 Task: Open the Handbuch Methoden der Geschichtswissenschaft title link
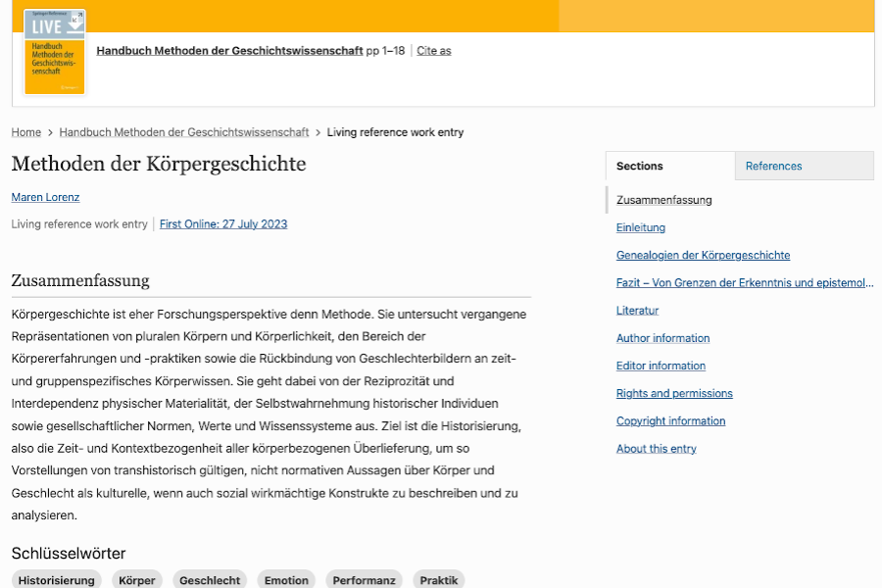[x=229, y=51]
